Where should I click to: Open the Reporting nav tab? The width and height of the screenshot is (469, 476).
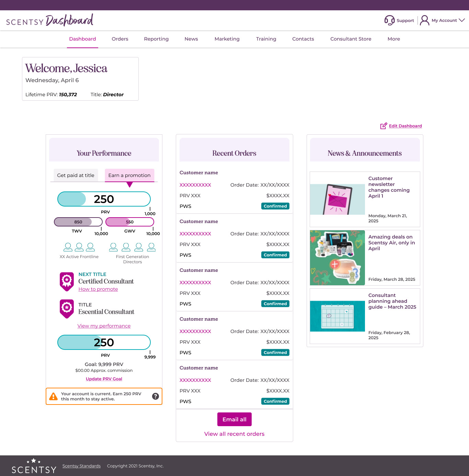point(156,39)
